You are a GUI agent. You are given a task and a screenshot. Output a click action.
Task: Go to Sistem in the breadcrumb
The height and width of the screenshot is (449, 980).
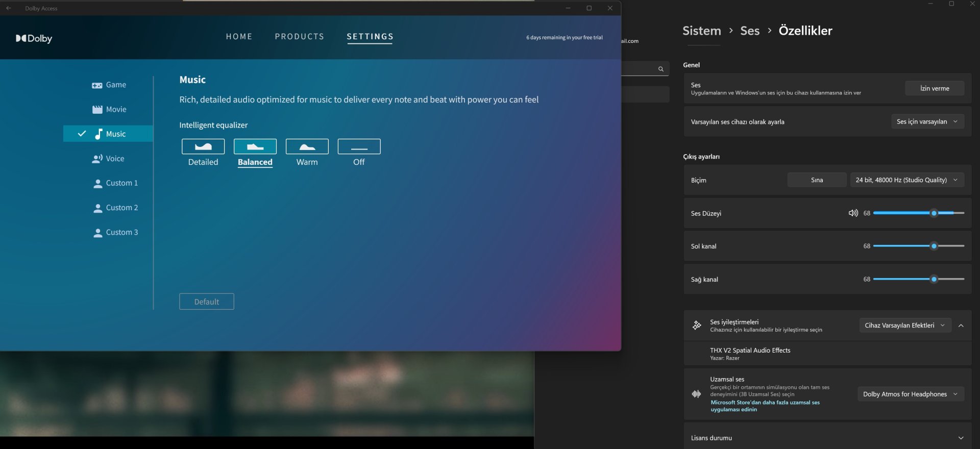tap(702, 31)
